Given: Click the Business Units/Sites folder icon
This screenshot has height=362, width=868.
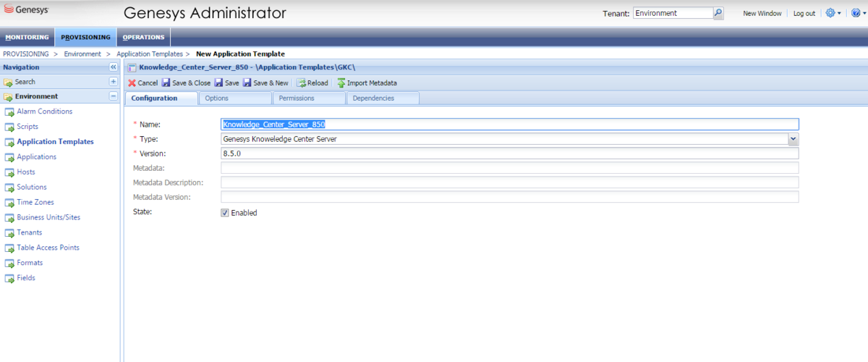Looking at the screenshot, I should pyautogui.click(x=9, y=218).
